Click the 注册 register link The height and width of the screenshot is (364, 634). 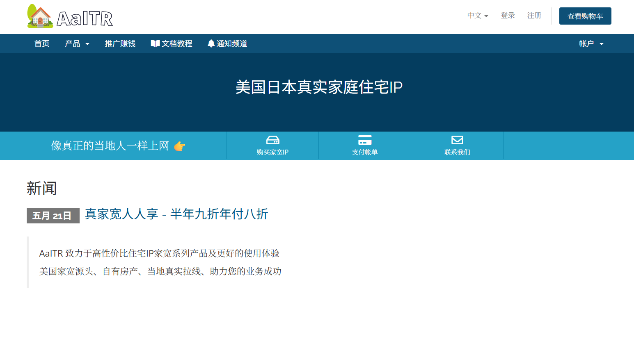(534, 16)
